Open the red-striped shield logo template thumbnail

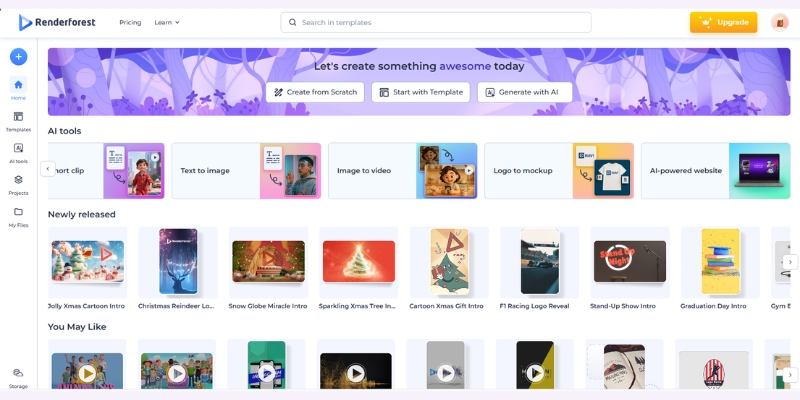click(x=714, y=371)
